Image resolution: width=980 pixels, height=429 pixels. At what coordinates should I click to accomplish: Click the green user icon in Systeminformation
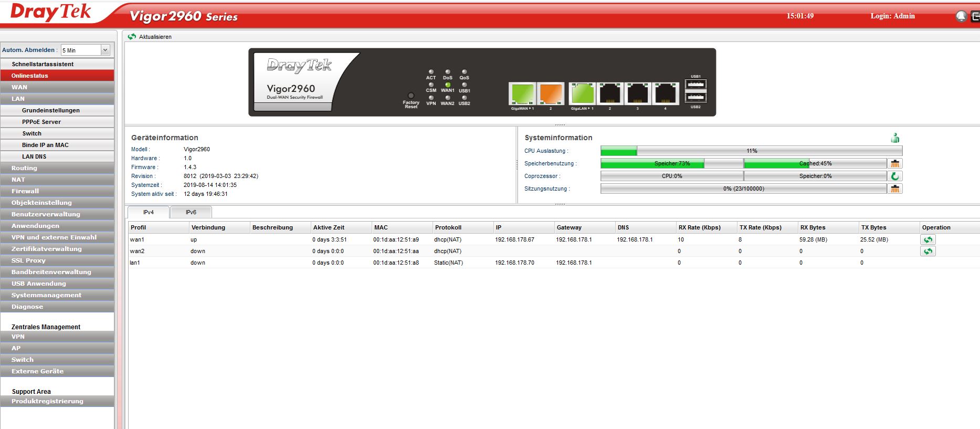[x=895, y=138]
